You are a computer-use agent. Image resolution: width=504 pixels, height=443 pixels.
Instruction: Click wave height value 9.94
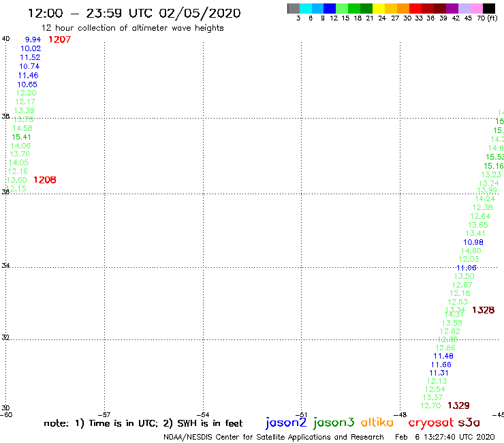[33, 40]
